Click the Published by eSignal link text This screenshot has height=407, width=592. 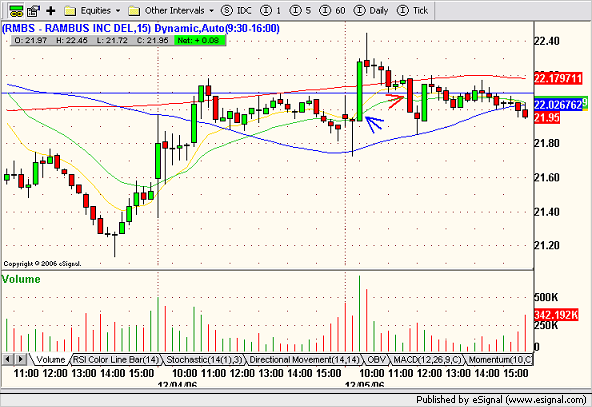pyautogui.click(x=501, y=399)
